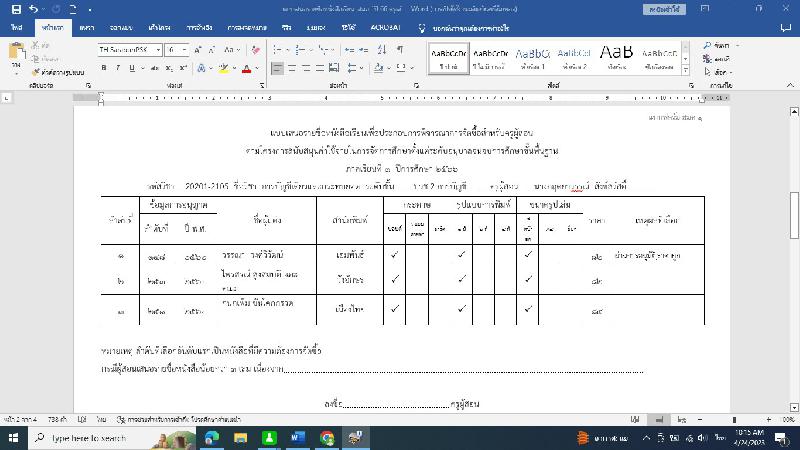
Task: Open File Explorer from the taskbar
Action: [240, 438]
